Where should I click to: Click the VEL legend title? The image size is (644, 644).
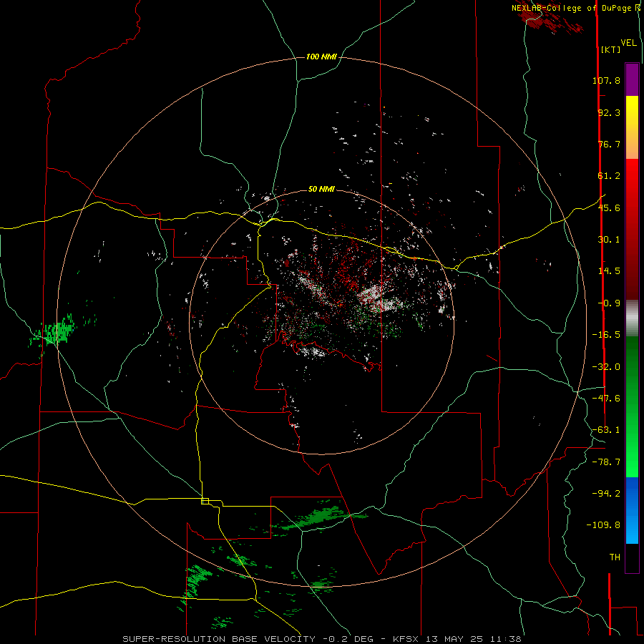tap(628, 43)
